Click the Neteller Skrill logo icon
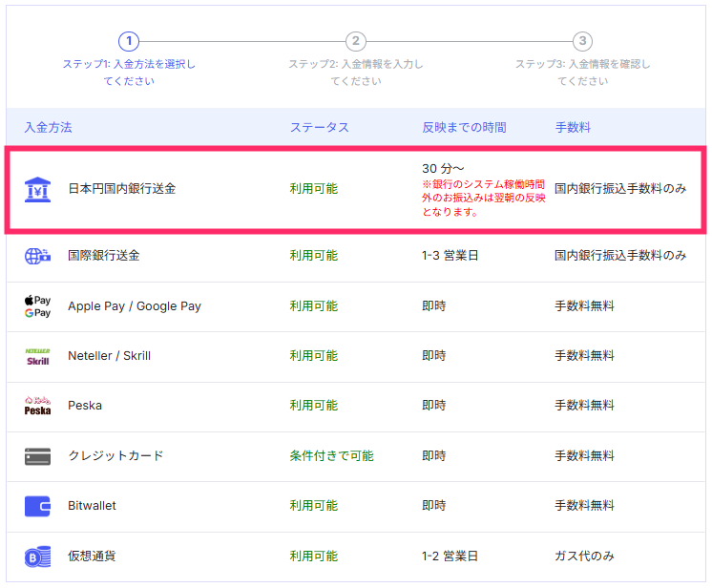This screenshot has width=712, height=588. pyautogui.click(x=37, y=357)
